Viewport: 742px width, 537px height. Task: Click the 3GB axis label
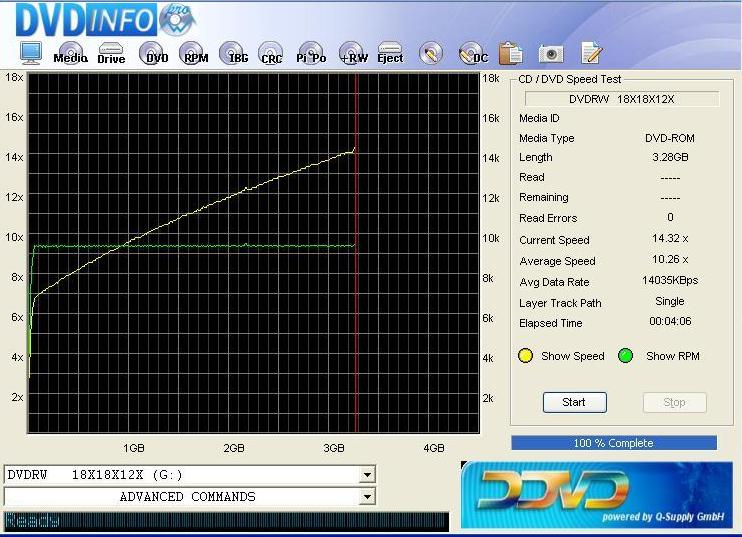click(334, 448)
